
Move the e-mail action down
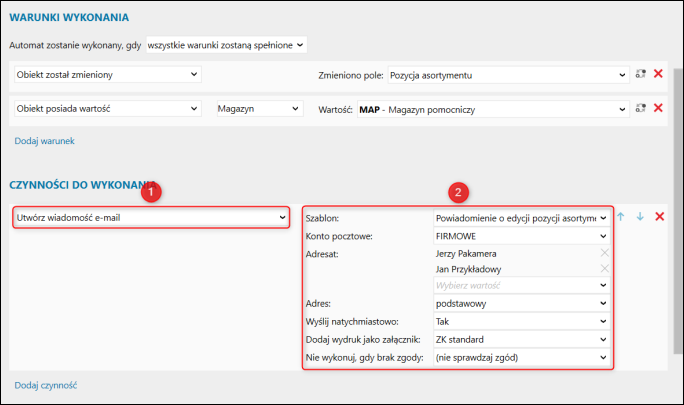coord(639,217)
